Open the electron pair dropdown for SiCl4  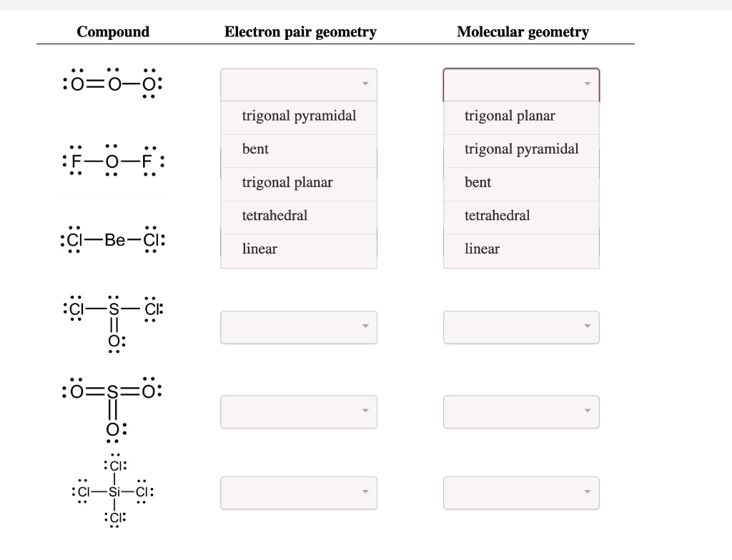(x=299, y=493)
